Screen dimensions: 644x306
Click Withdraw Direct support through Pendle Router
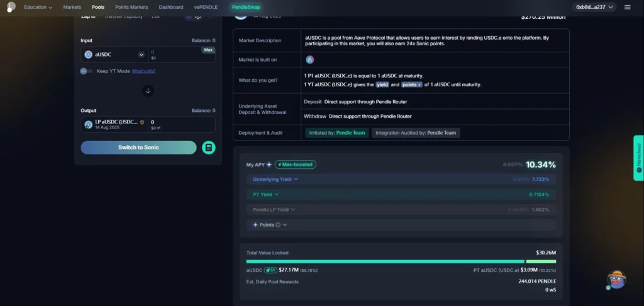(358, 116)
